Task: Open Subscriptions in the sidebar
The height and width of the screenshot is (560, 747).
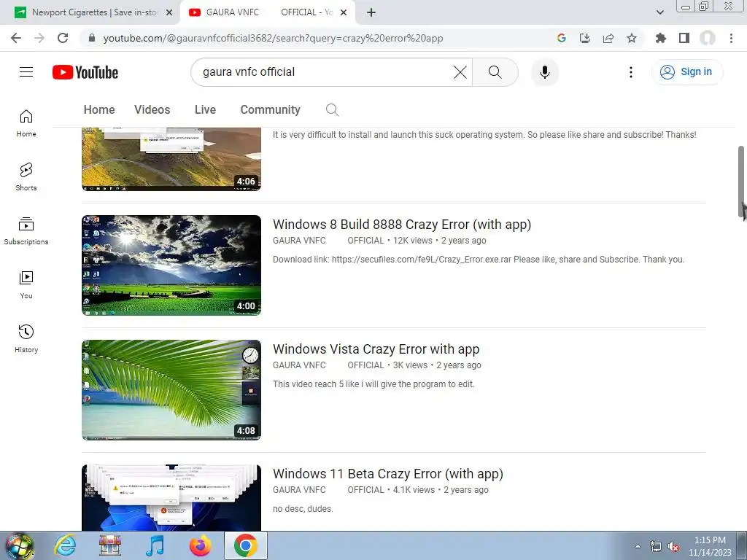Action: point(26,231)
